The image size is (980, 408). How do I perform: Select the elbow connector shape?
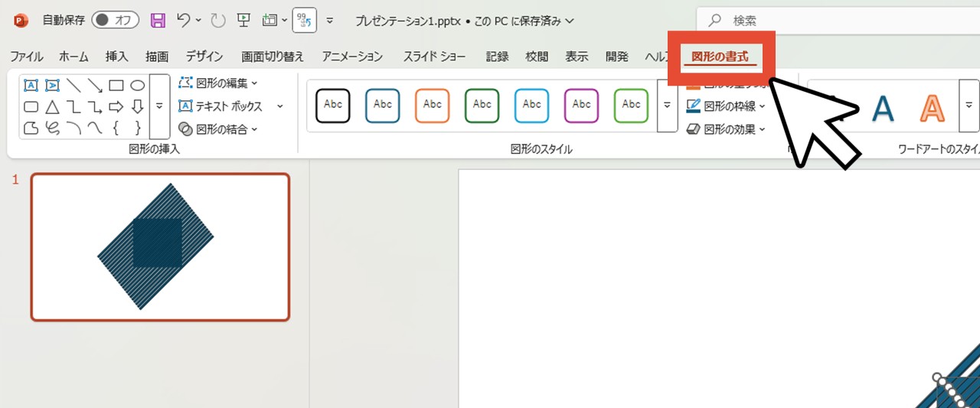73,106
